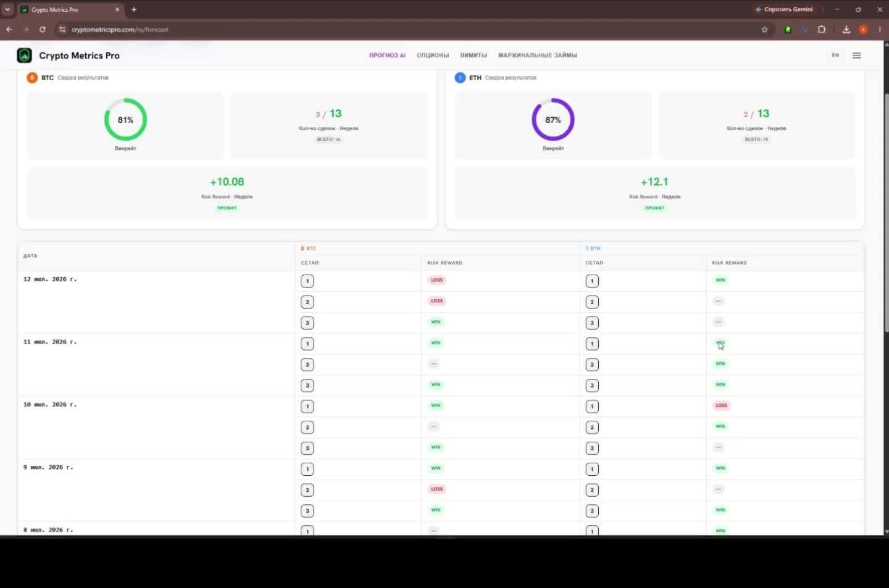Open the МАРЖИНАЛЬНЫЕ ЗАЙМЫ tab
Image resolution: width=889 pixels, height=588 pixels.
coord(537,55)
